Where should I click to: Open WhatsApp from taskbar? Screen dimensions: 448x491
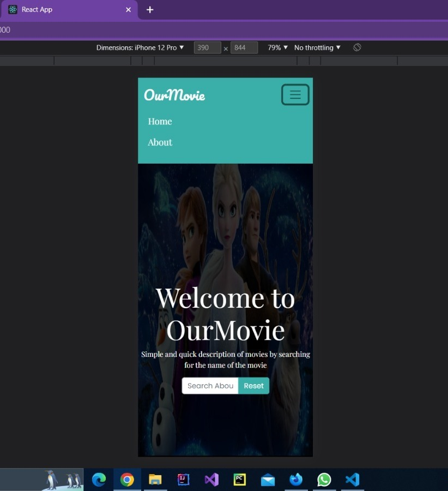[x=324, y=480]
